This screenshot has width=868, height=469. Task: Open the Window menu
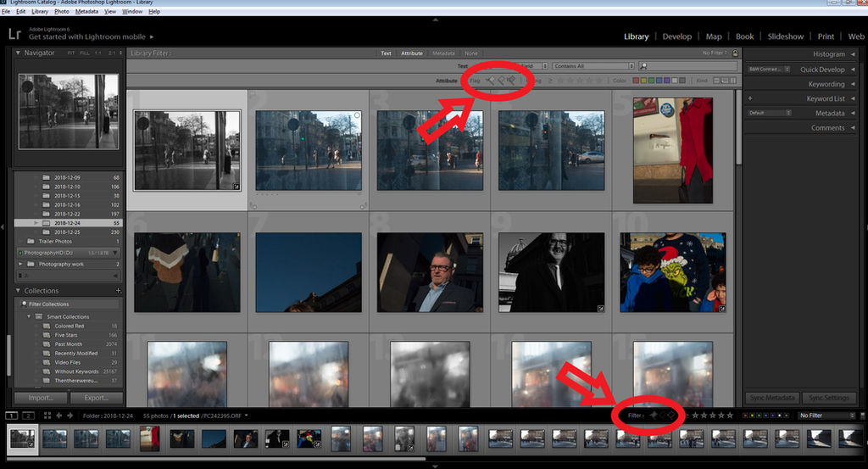tap(131, 11)
